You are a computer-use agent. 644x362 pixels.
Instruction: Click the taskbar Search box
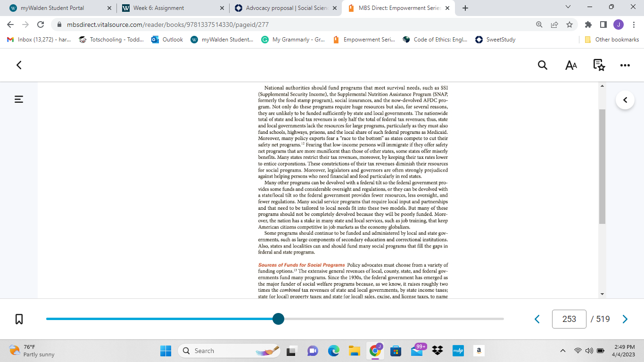point(230,351)
